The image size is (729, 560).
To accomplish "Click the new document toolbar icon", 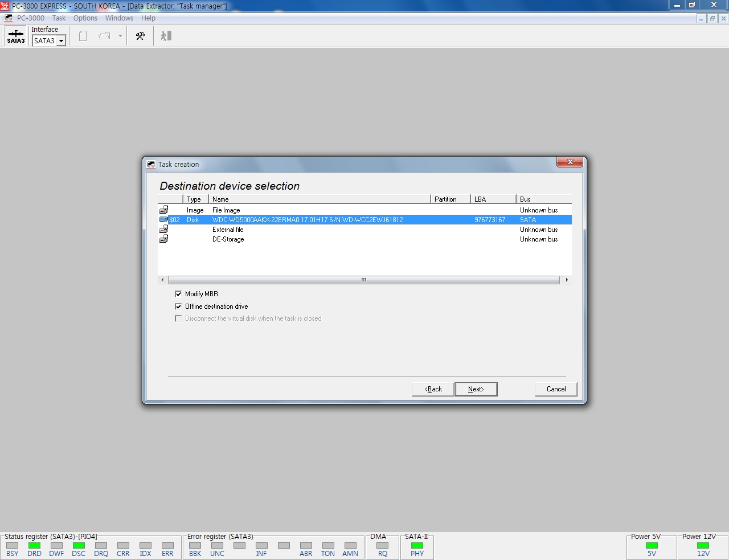I will point(83,36).
